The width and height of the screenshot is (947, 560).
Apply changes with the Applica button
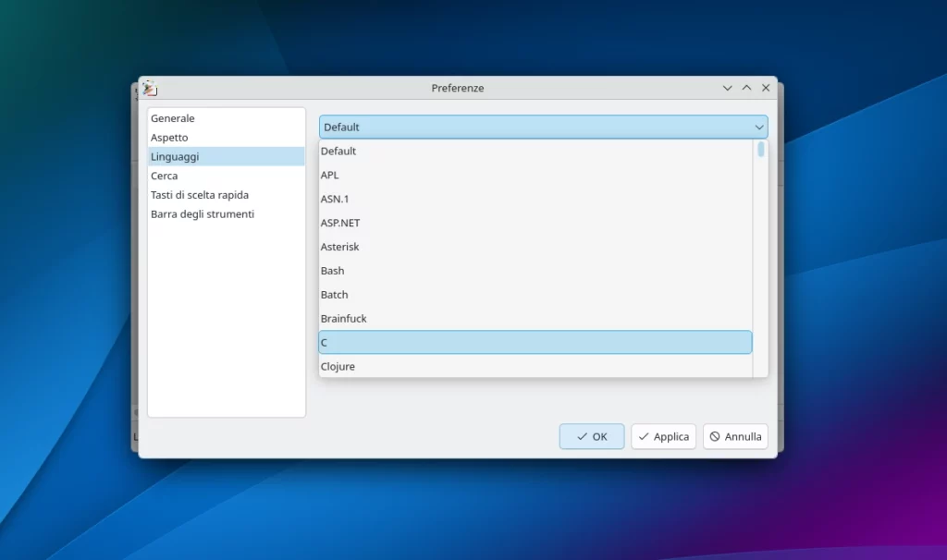(664, 436)
